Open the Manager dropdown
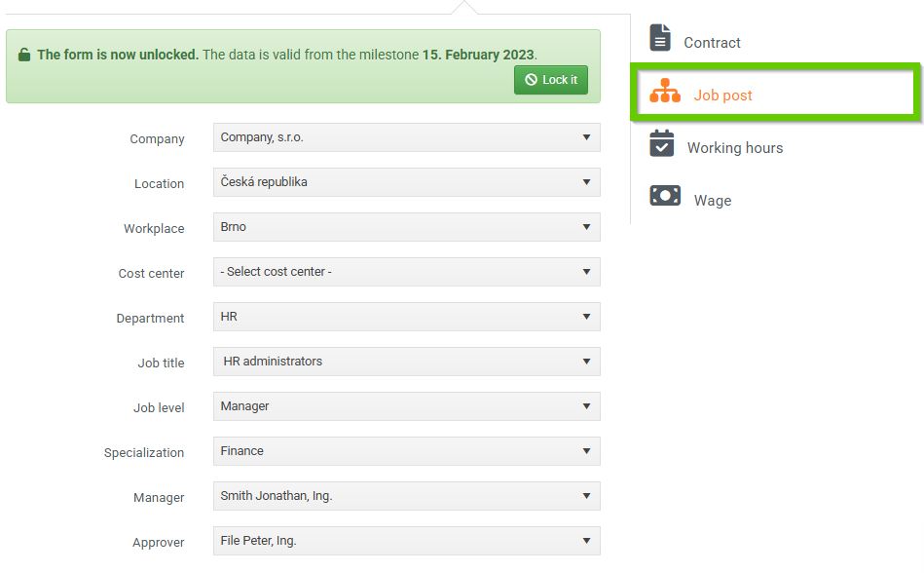 pyautogui.click(x=406, y=496)
